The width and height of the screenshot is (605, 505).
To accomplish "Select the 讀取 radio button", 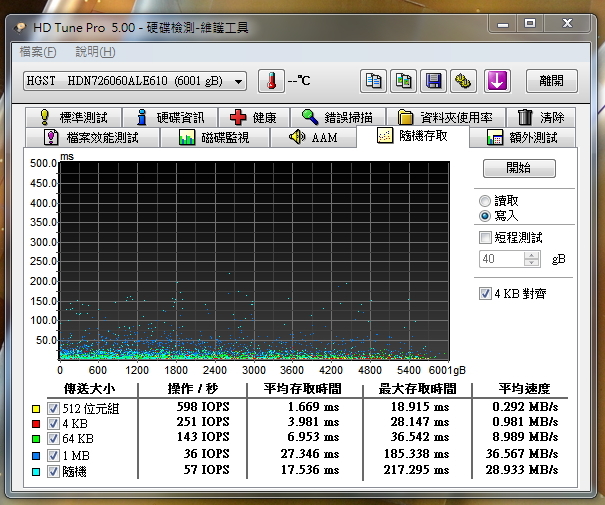I will point(486,200).
